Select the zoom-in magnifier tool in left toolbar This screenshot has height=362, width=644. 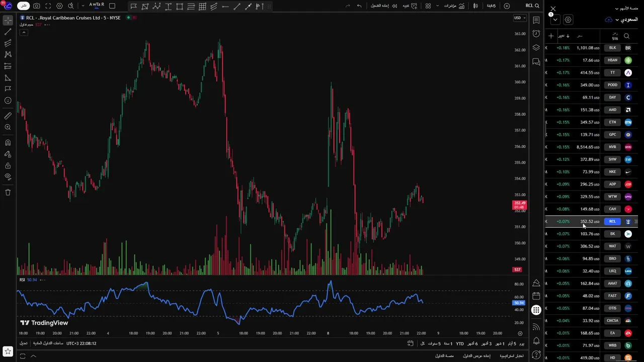(8, 127)
